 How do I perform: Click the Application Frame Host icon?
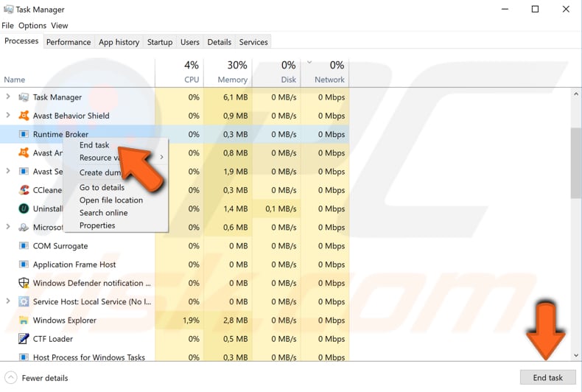pos(24,265)
